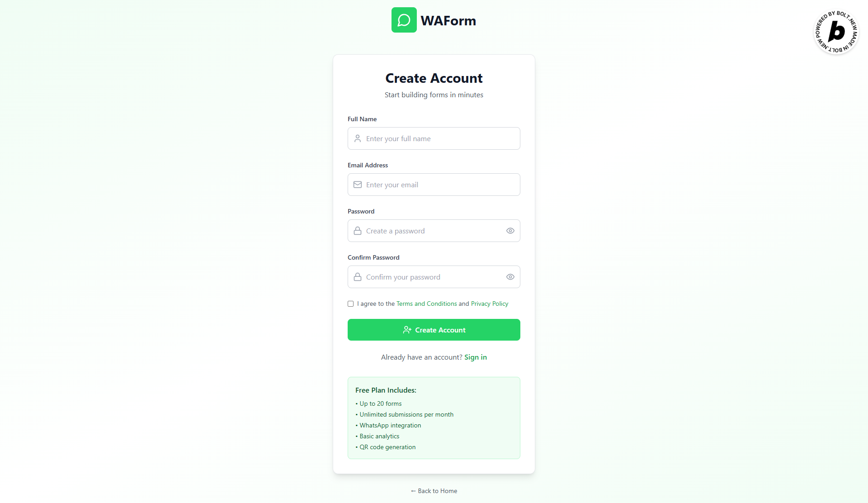Show password using the Password eye icon
The image size is (868, 503).
click(510, 231)
